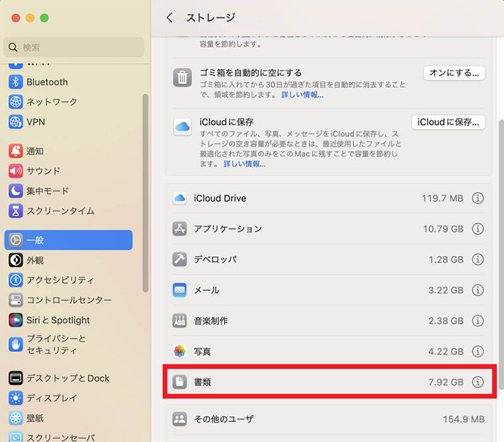504x442 pixels.
Task: Click the ネットワーク globe icon
Action: click(15, 102)
